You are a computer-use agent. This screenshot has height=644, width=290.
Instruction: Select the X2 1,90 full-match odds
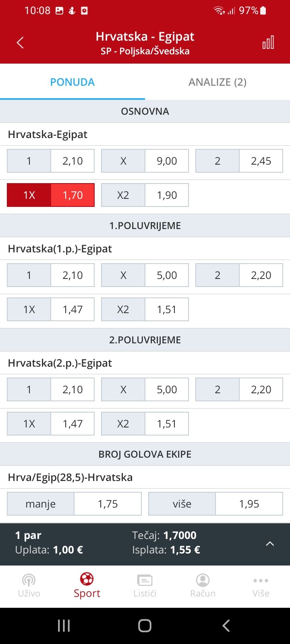pos(145,195)
